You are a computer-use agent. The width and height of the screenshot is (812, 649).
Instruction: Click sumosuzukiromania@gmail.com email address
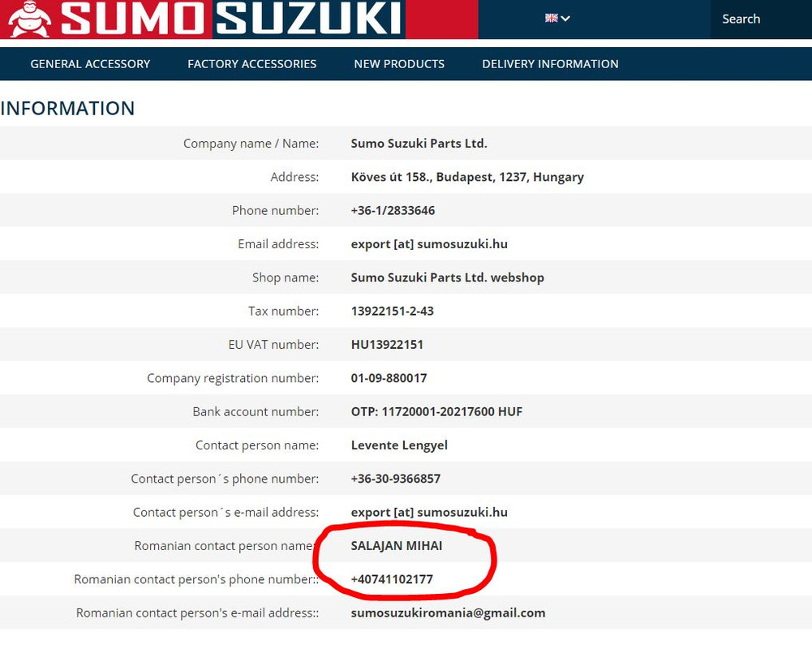448,612
